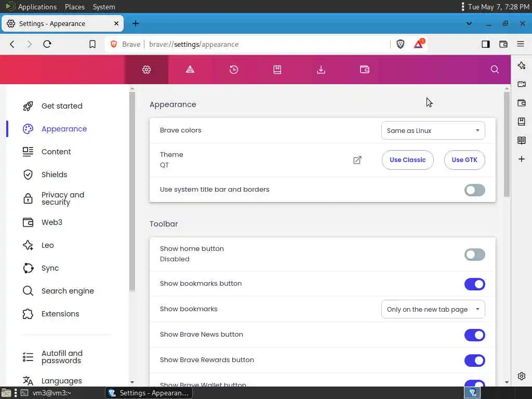532x399 pixels.
Task: Click main settings page scrollbar
Action: tap(507, 144)
